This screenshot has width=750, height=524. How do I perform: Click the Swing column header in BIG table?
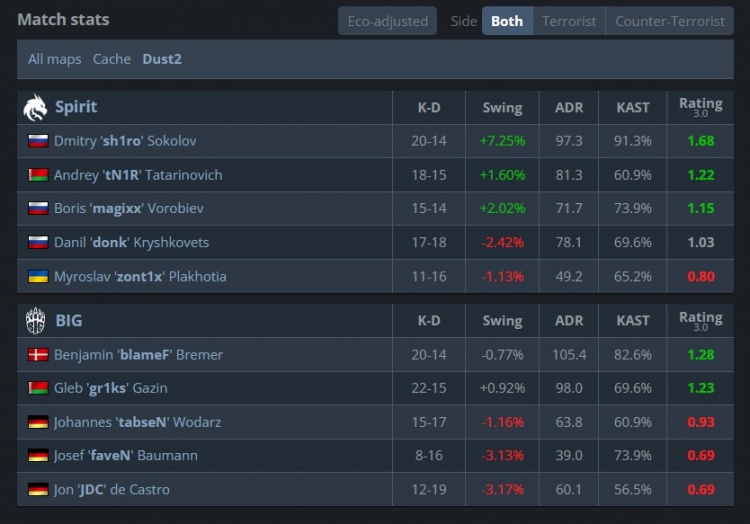(502, 321)
